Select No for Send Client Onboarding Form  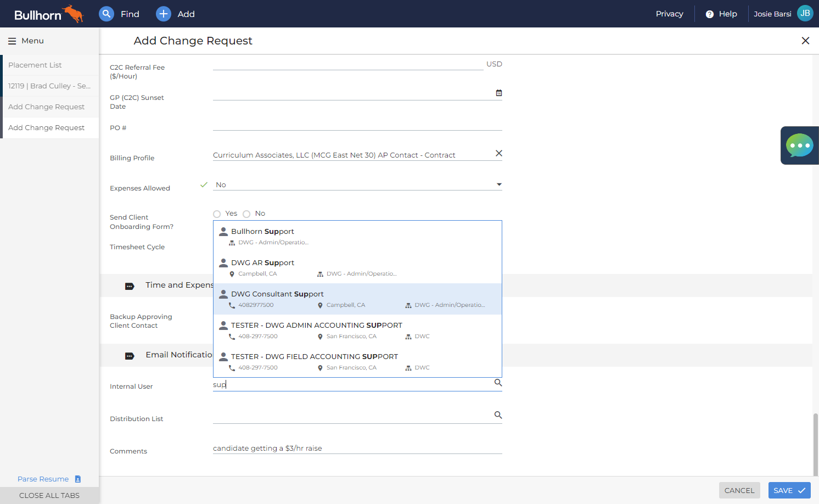point(246,214)
